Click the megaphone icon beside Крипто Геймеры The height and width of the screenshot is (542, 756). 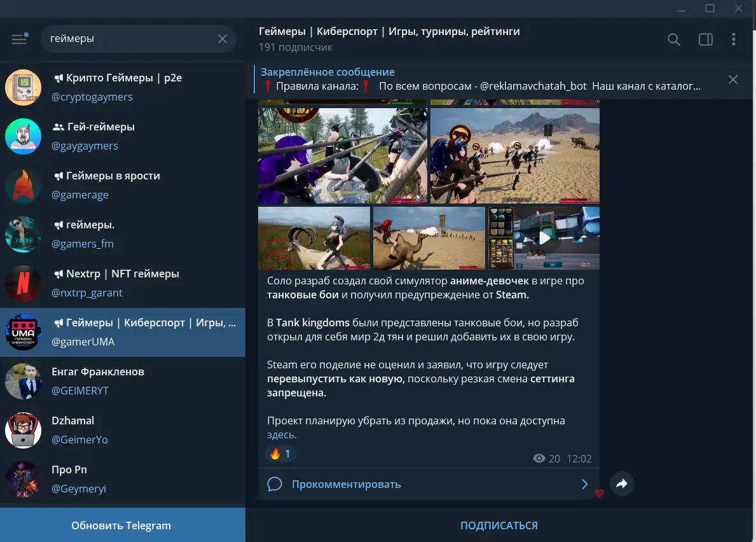(x=58, y=78)
